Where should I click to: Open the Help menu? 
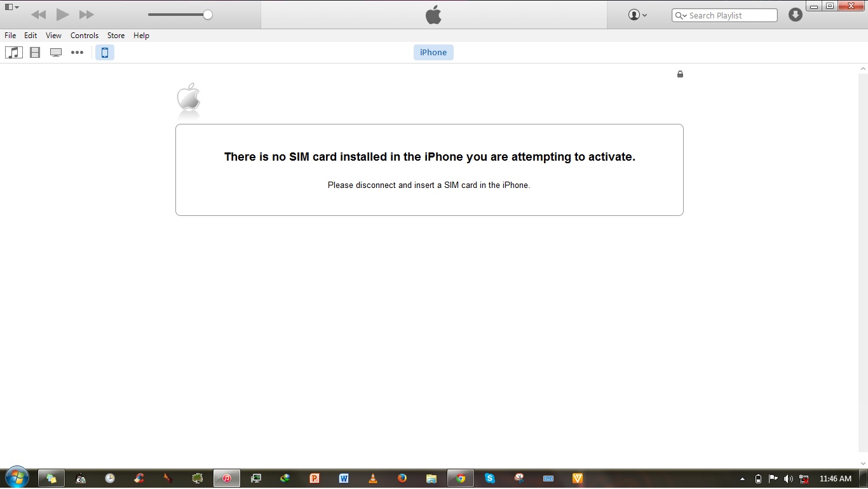click(141, 36)
